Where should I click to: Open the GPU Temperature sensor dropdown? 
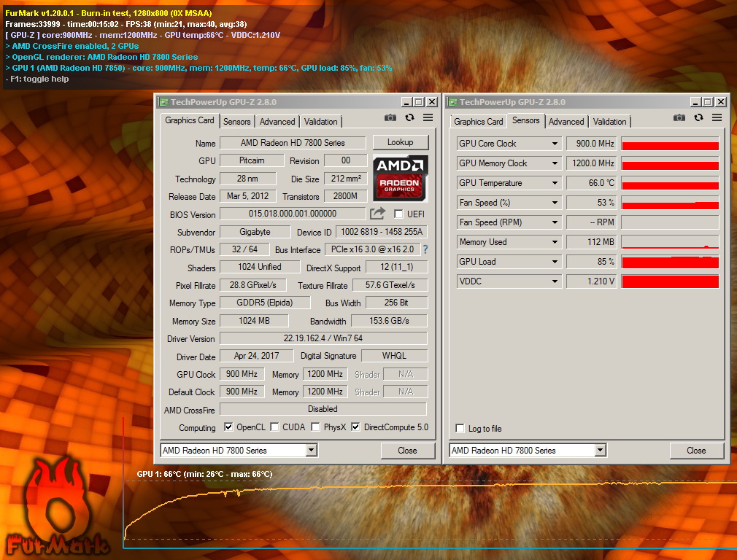[x=555, y=183]
